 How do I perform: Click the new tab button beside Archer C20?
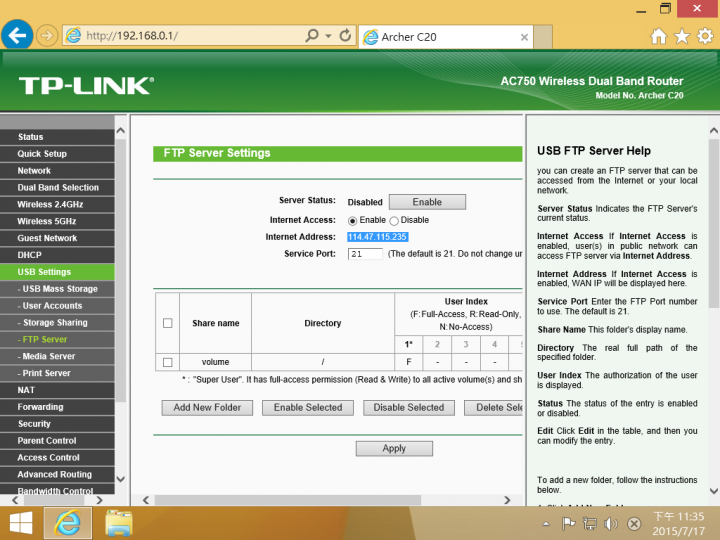(x=543, y=37)
